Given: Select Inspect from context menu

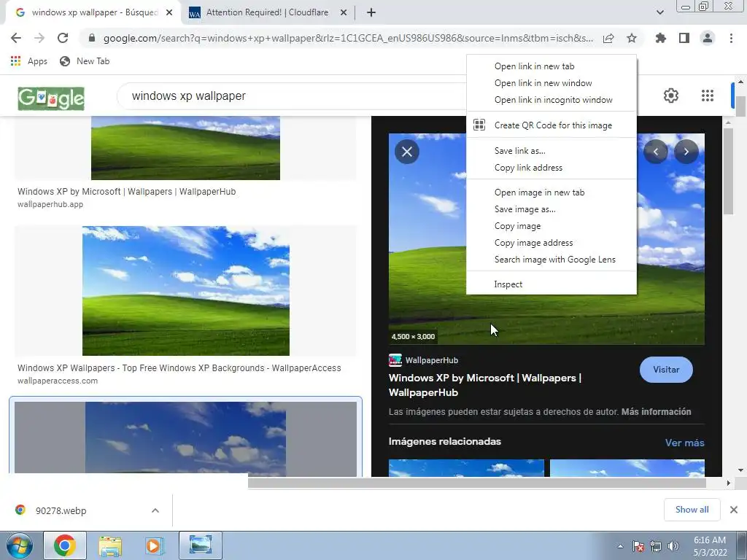Looking at the screenshot, I should pos(551,284).
